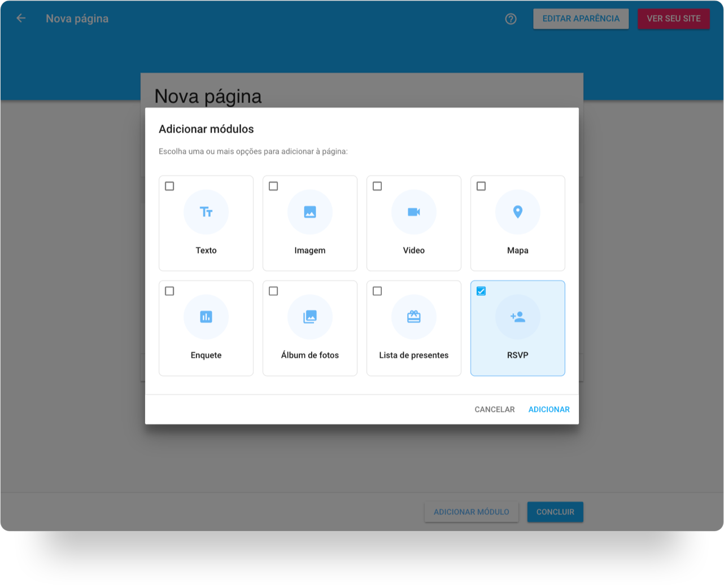Choose the Mapa location pin icon
Image resolution: width=724 pixels, height=588 pixels.
coord(518,212)
